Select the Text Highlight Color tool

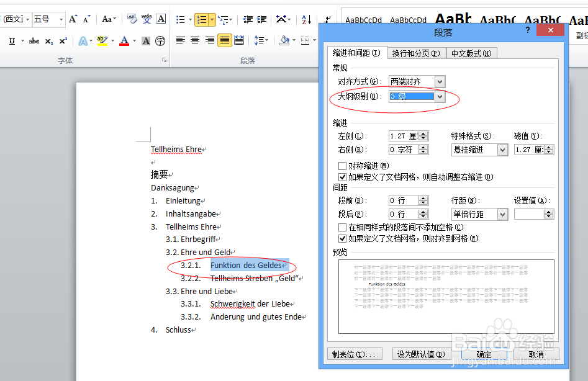coord(101,41)
